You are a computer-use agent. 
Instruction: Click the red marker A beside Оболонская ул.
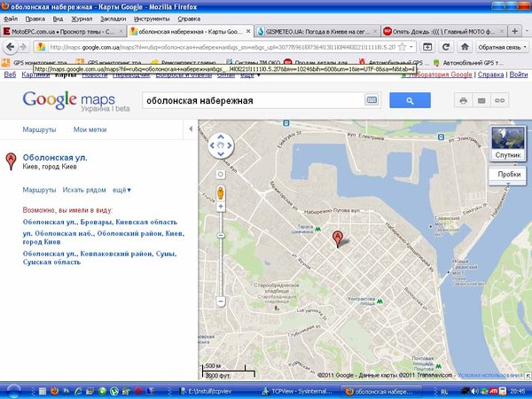point(11,161)
